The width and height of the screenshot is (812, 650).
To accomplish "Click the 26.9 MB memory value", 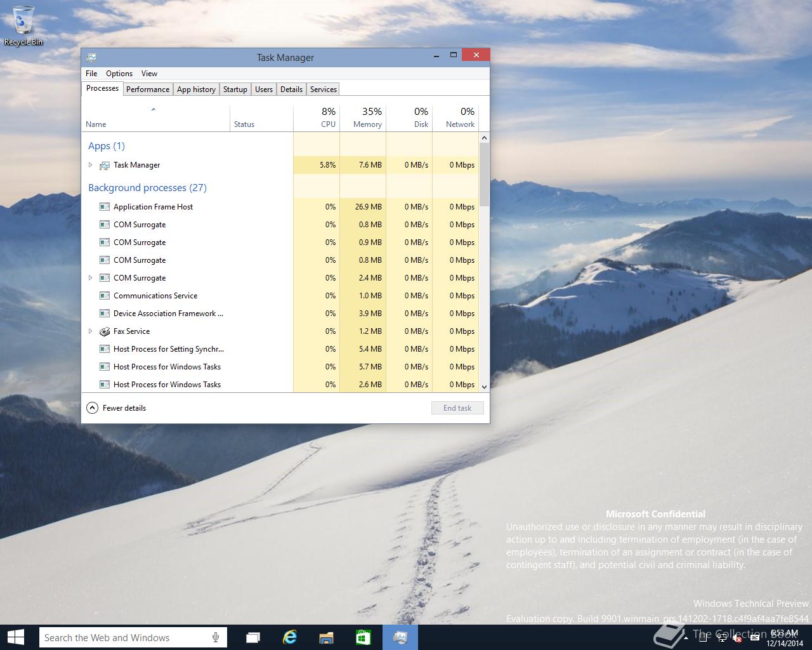I will pyautogui.click(x=369, y=207).
